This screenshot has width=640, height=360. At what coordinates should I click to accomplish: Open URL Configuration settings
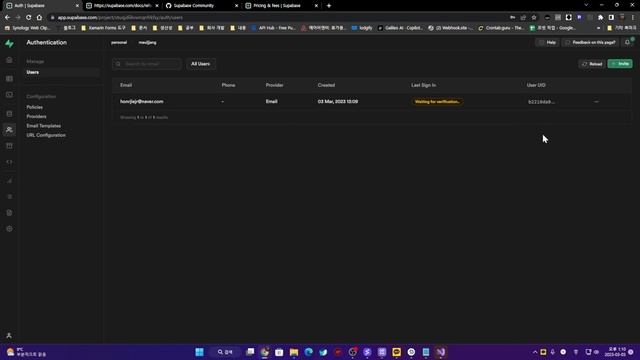coord(46,135)
